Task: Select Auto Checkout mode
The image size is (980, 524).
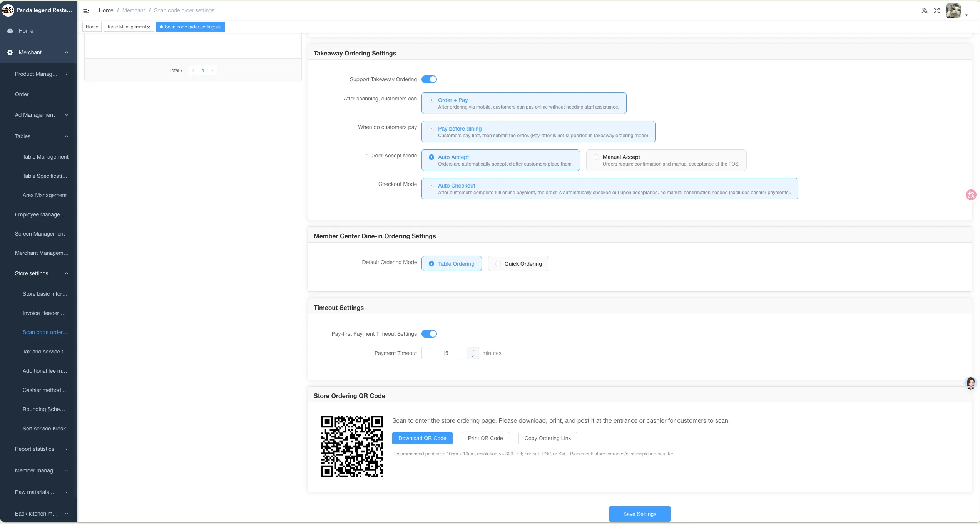Action: pyautogui.click(x=610, y=189)
